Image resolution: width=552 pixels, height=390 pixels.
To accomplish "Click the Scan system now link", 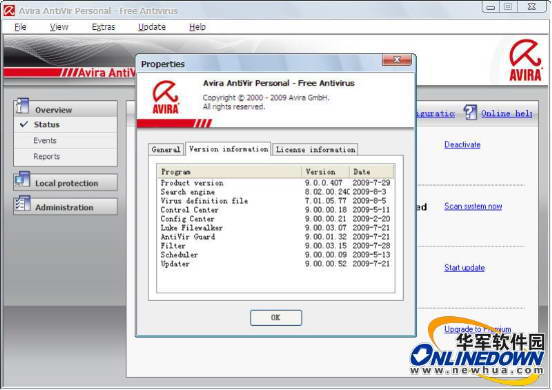I will (473, 206).
